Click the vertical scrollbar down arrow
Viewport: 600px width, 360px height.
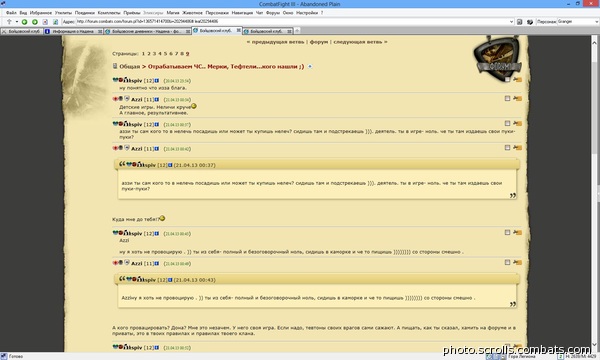[594, 346]
